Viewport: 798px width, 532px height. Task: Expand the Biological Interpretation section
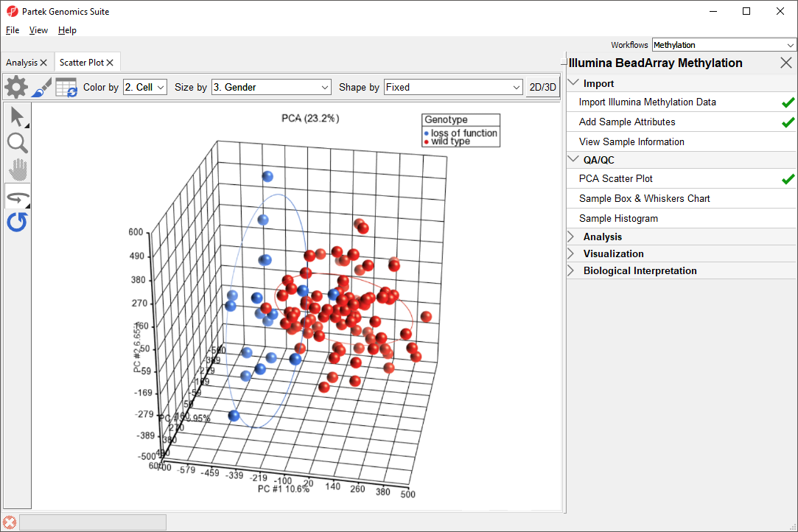[x=572, y=271]
